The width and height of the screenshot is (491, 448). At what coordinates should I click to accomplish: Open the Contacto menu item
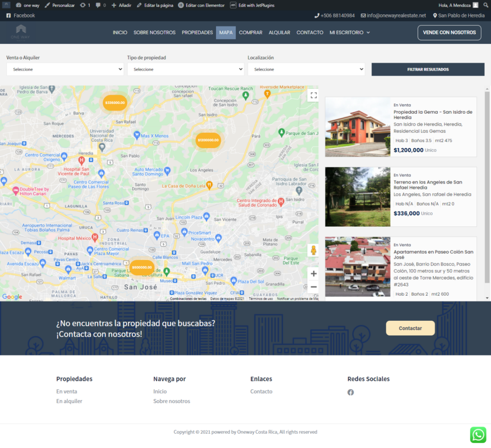pyautogui.click(x=310, y=32)
